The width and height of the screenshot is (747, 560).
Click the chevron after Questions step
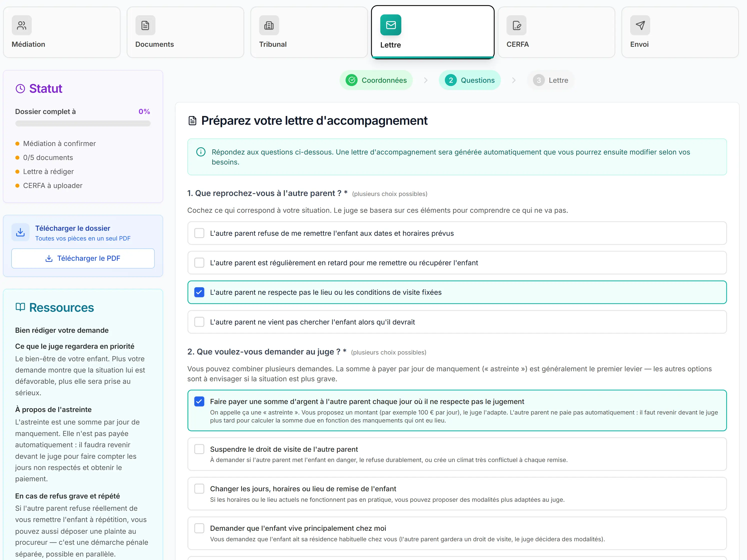click(x=514, y=80)
